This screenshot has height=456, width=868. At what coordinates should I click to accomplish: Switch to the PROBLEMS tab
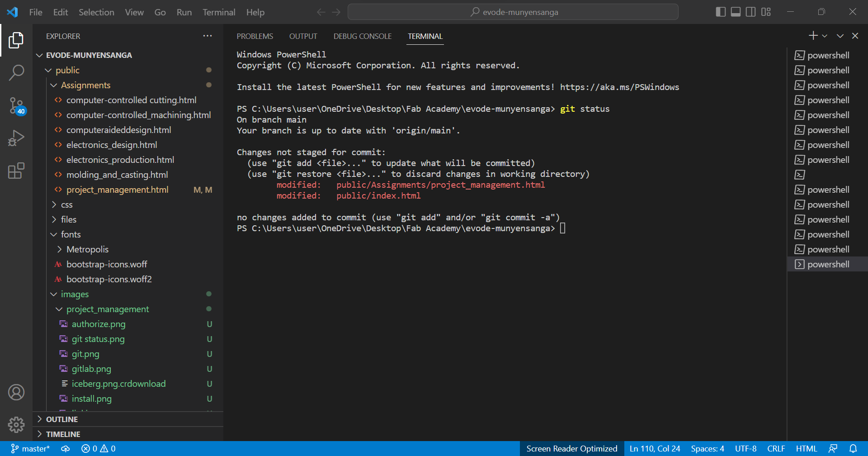(x=255, y=36)
